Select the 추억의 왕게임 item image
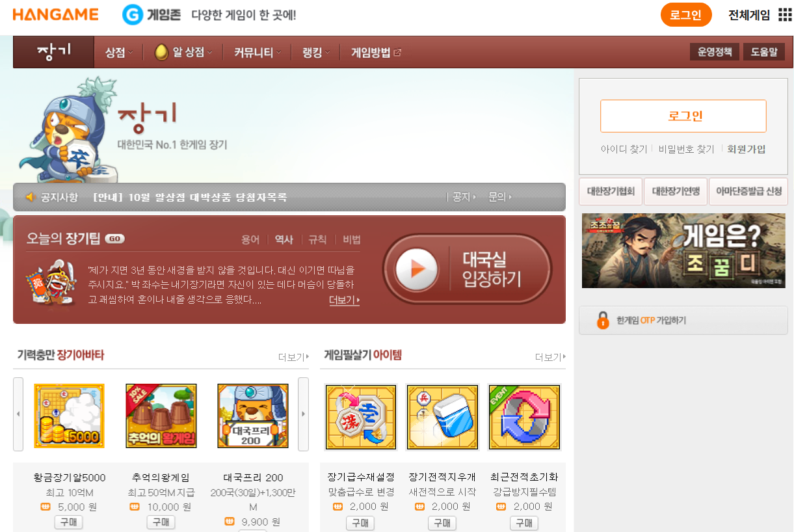 [x=161, y=416]
